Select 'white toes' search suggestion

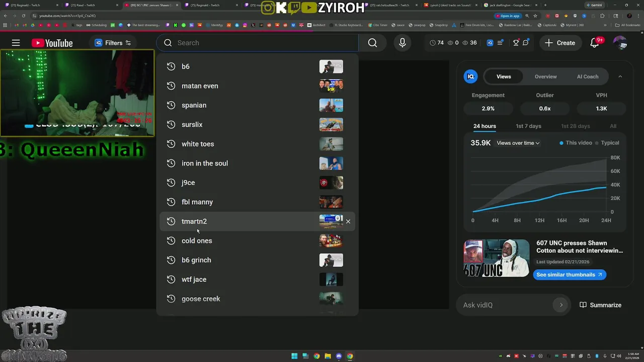(x=257, y=144)
